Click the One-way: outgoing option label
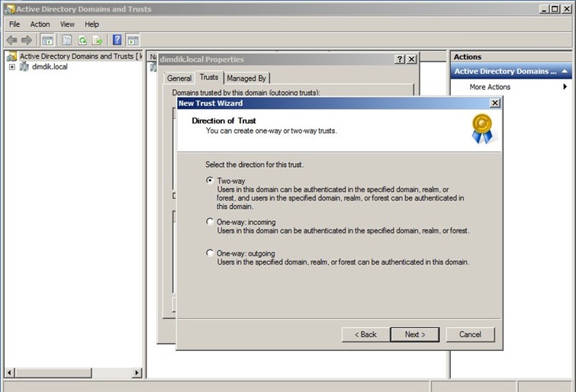576x392 pixels. pos(246,253)
